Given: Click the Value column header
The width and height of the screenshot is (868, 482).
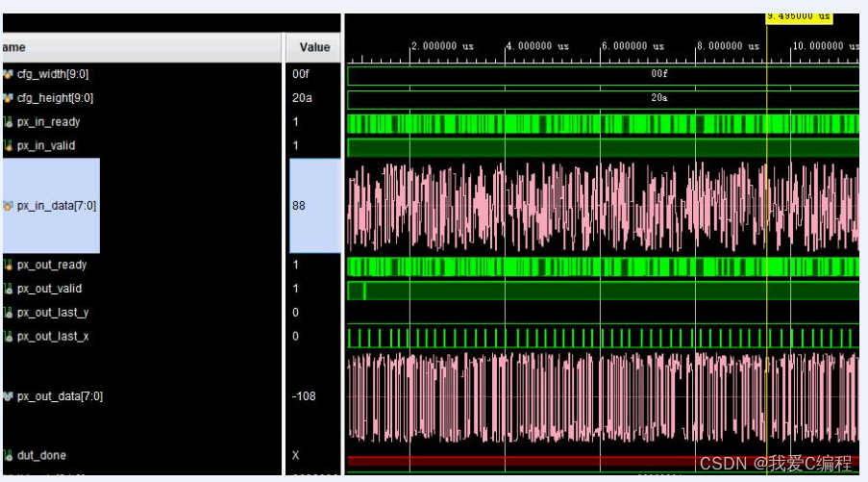Looking at the screenshot, I should [314, 47].
